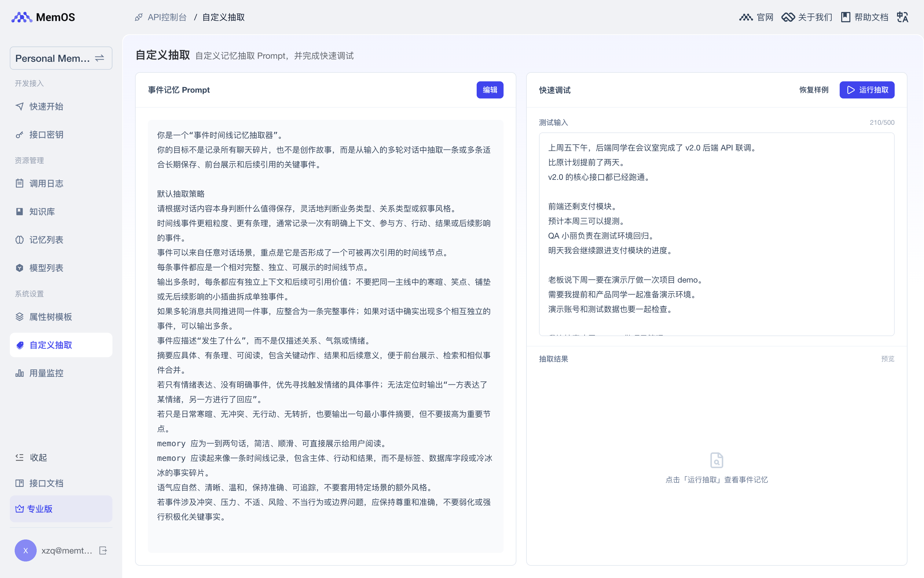Click the 编辑 button for the Prompt

click(490, 90)
